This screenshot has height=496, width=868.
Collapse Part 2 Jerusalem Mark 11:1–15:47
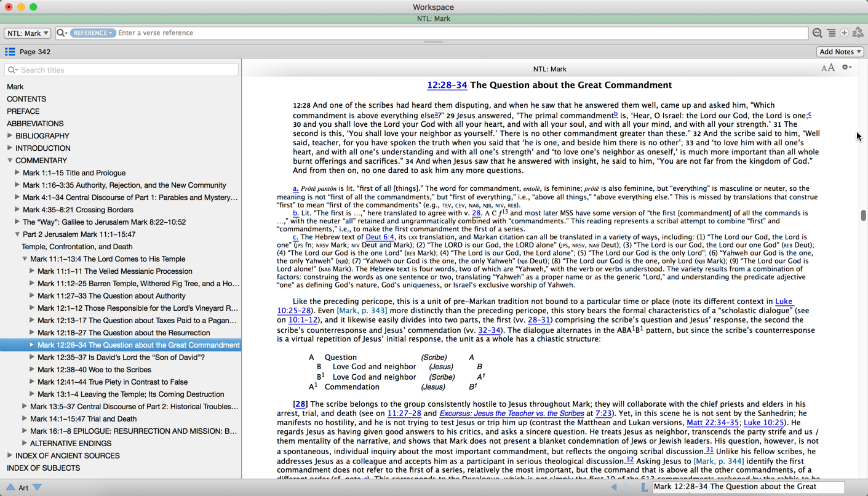click(17, 234)
